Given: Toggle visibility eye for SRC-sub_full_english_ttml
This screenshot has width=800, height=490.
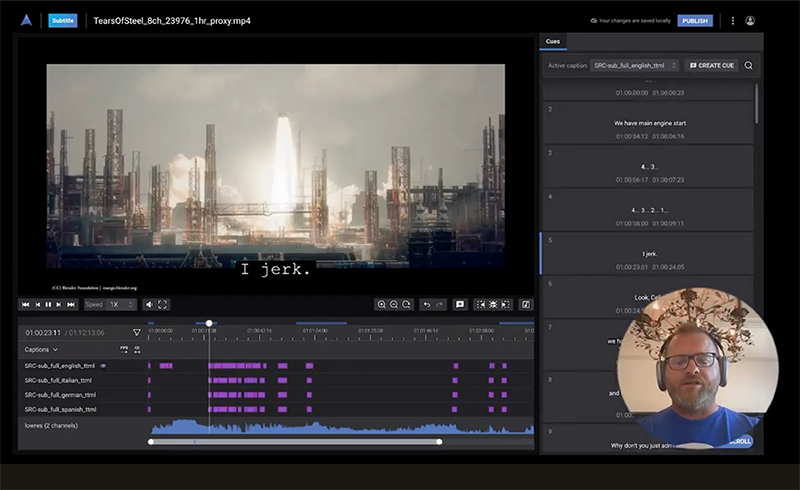Looking at the screenshot, I should click(x=103, y=366).
